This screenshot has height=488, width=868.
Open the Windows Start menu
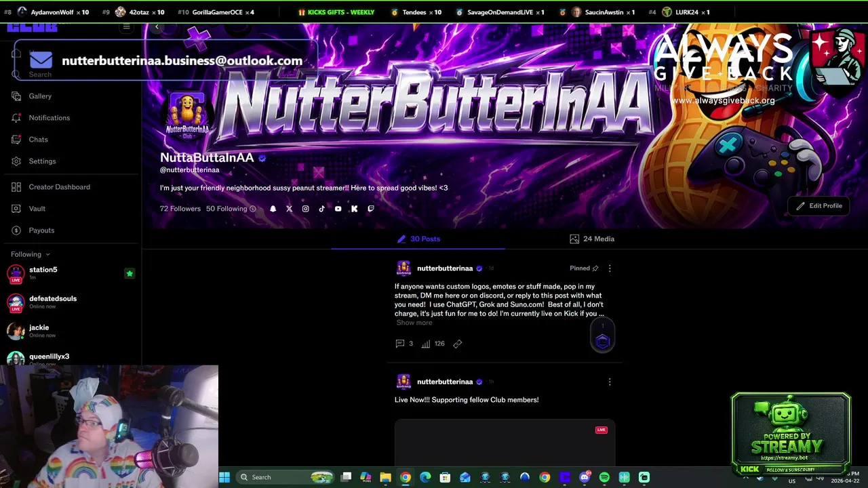224,477
